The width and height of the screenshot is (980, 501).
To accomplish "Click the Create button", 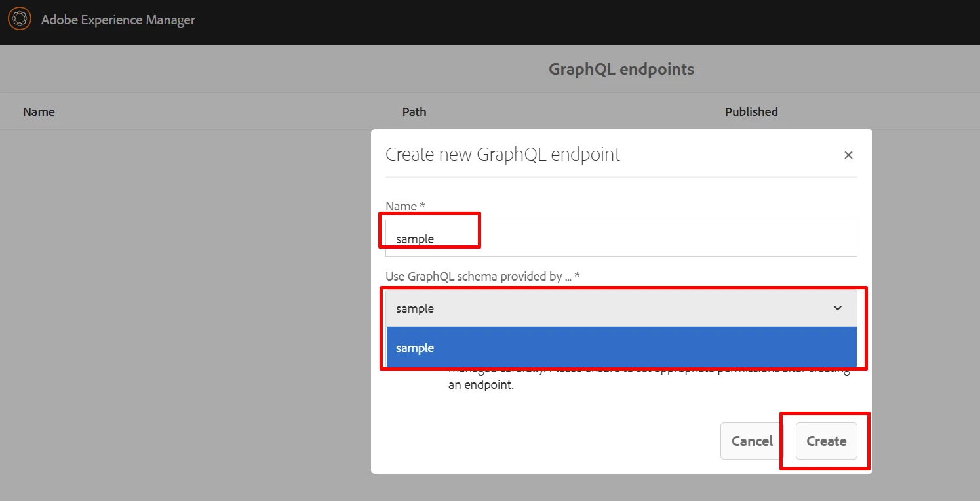I will (826, 441).
